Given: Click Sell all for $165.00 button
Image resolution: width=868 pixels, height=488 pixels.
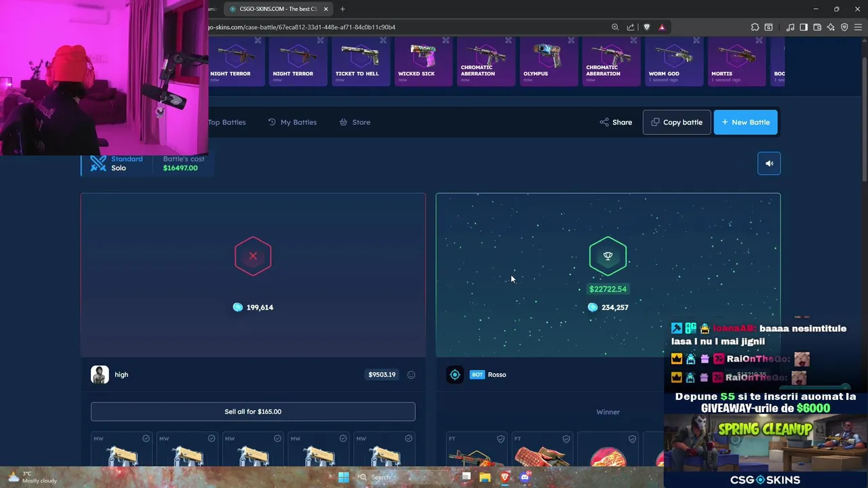Looking at the screenshot, I should (x=253, y=411).
